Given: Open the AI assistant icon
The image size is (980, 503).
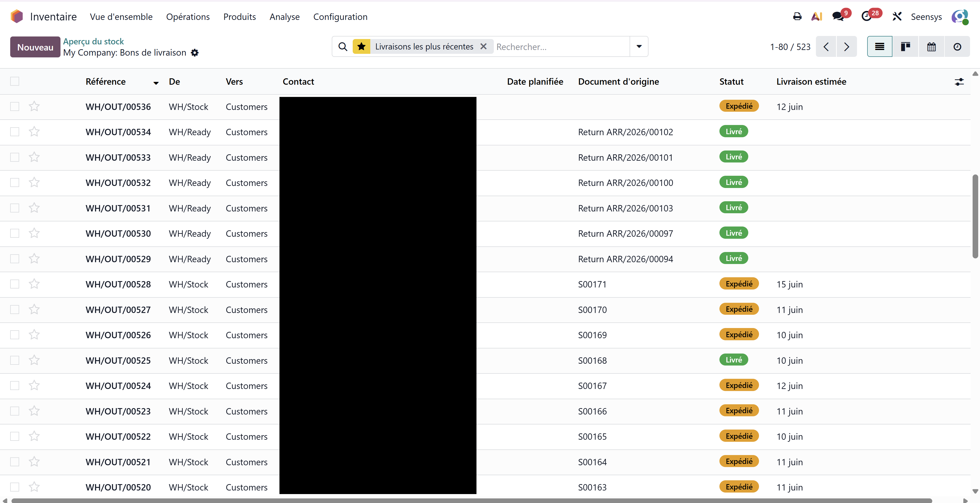Looking at the screenshot, I should [817, 16].
